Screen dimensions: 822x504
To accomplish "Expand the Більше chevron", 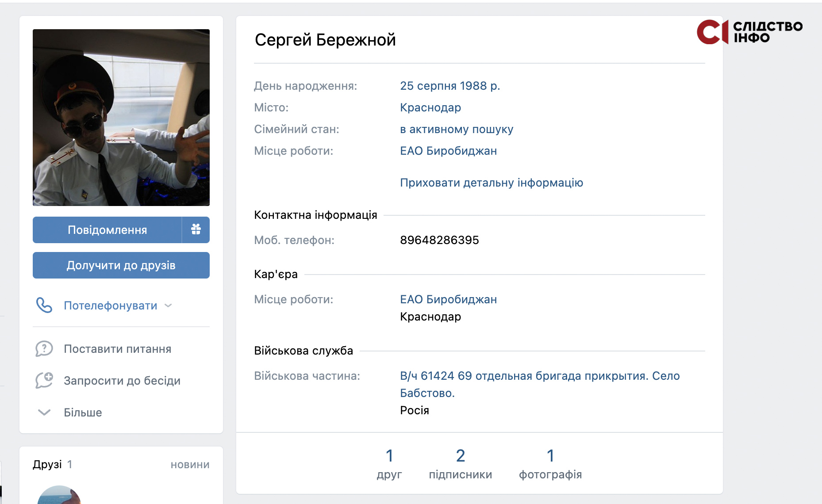I will point(44,412).
